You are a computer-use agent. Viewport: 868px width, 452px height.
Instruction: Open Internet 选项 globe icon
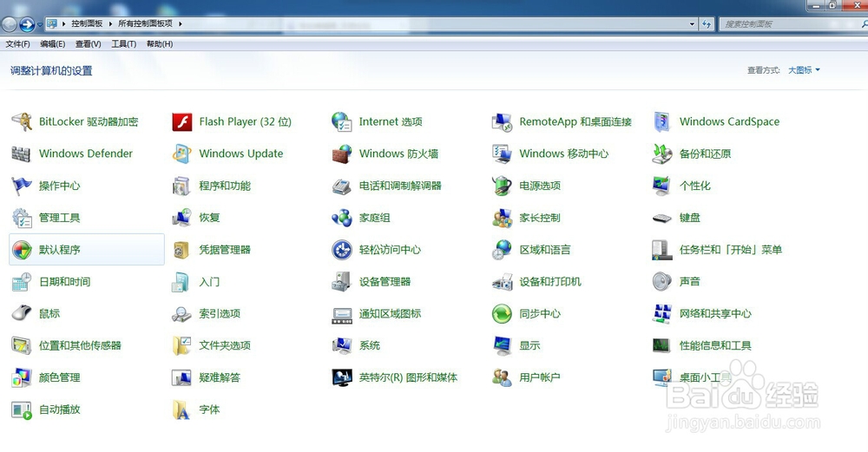(x=341, y=121)
